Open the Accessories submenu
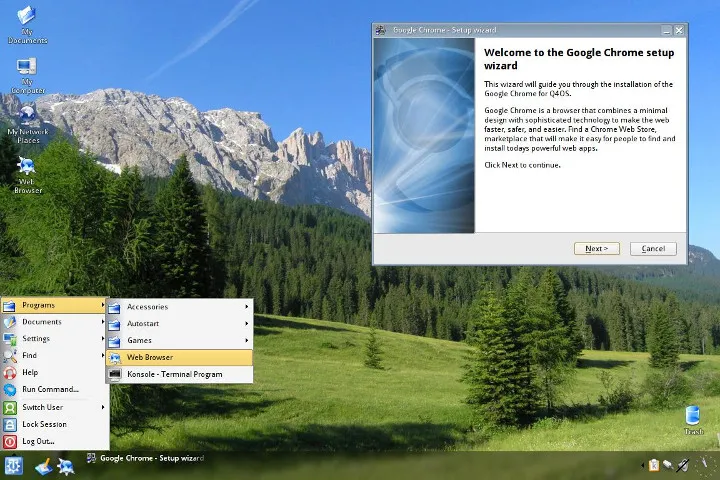The image size is (720, 480). 180,307
